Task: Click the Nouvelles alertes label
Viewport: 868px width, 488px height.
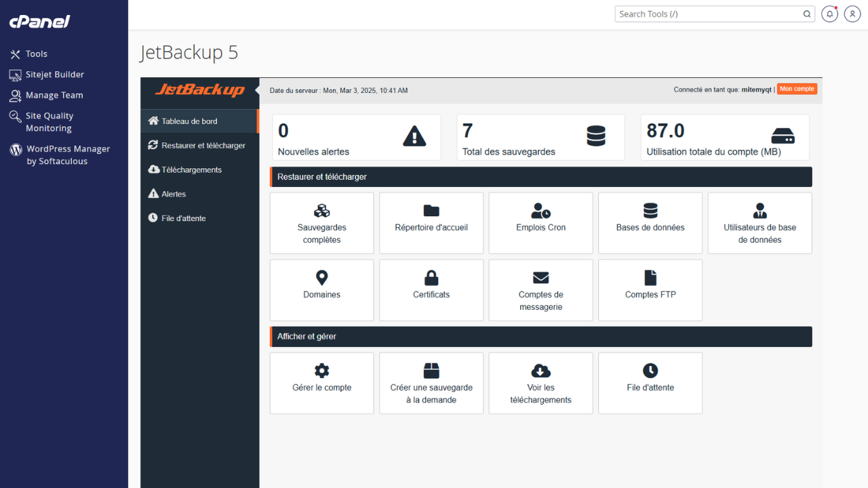Action: coord(314,152)
